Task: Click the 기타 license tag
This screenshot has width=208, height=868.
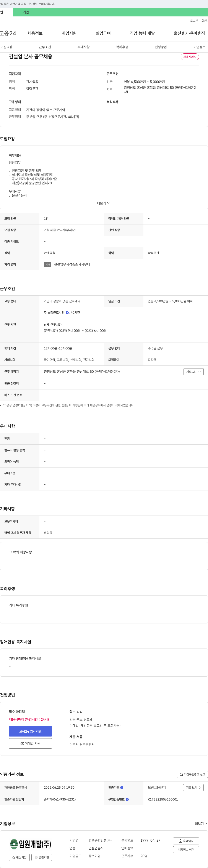Action: coord(48,264)
